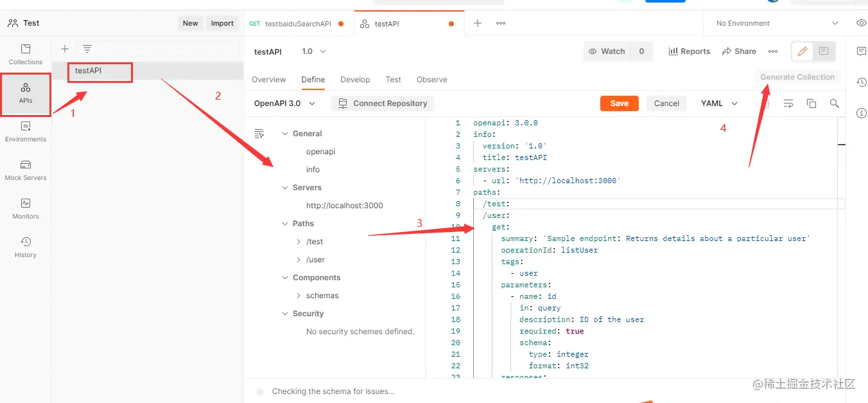Open the info icon in right sidebar

862,113
